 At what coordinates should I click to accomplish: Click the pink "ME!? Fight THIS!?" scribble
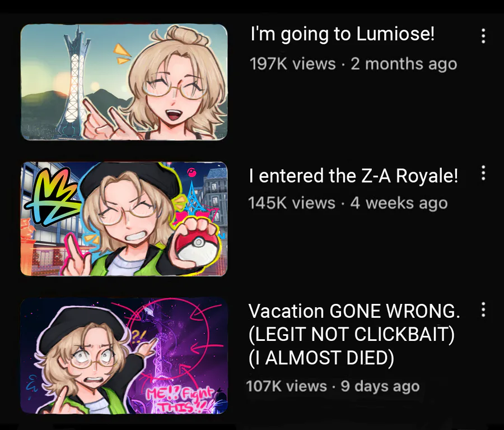pyautogui.click(x=180, y=399)
